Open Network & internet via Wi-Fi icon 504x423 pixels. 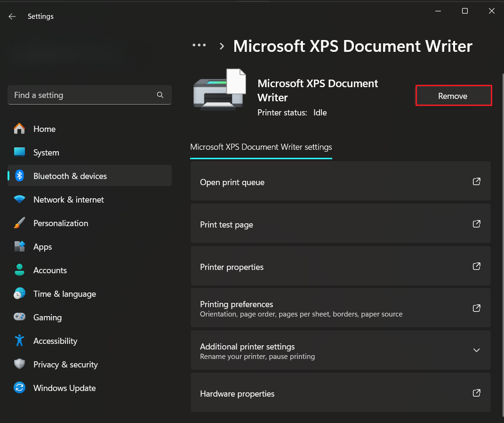19,199
